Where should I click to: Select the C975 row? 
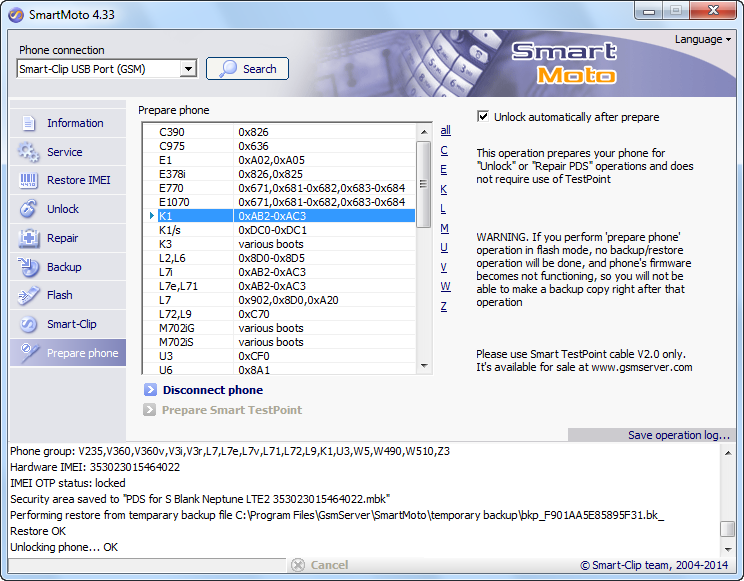[280, 146]
